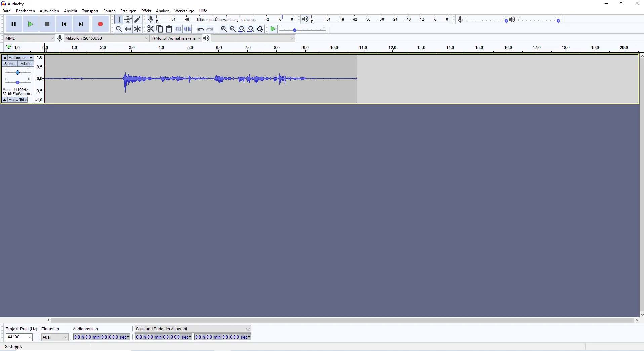Viewport: 644px width, 351px height.
Task: Click the track gain slider
Action: click(x=18, y=72)
